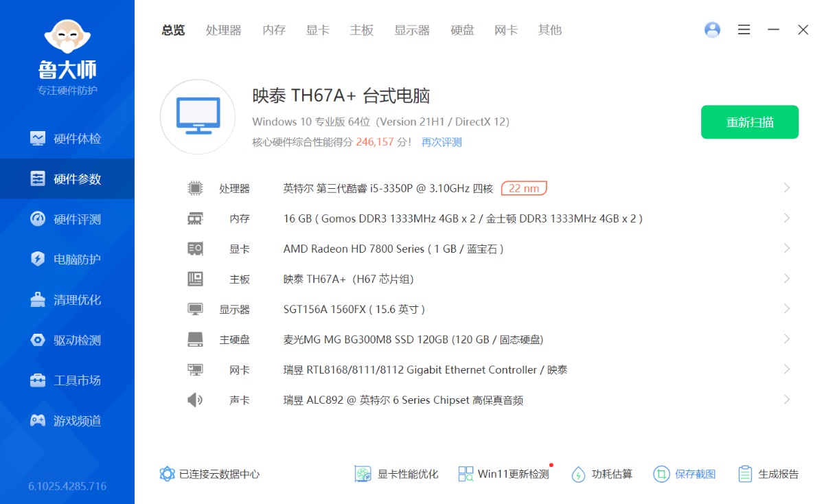Click 已连接云数据中心 status icon
This screenshot has width=824, height=504.
pos(167,474)
